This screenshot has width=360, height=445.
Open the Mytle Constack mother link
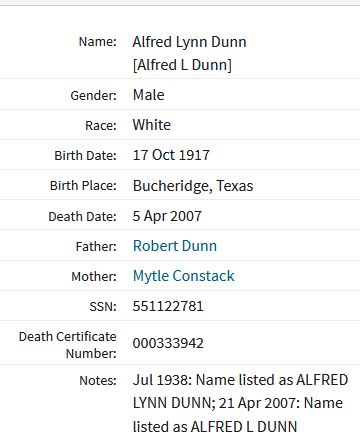coord(183,276)
